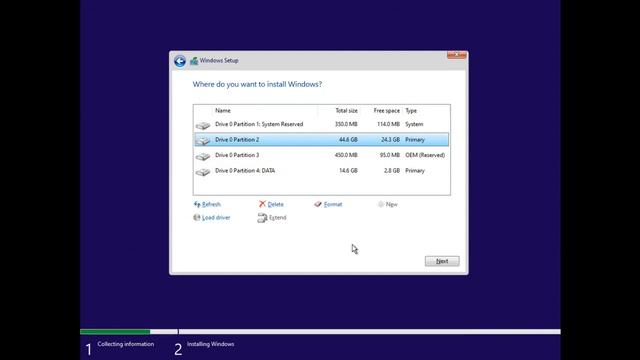
Task: Extend the selected partition
Action: click(x=278, y=218)
